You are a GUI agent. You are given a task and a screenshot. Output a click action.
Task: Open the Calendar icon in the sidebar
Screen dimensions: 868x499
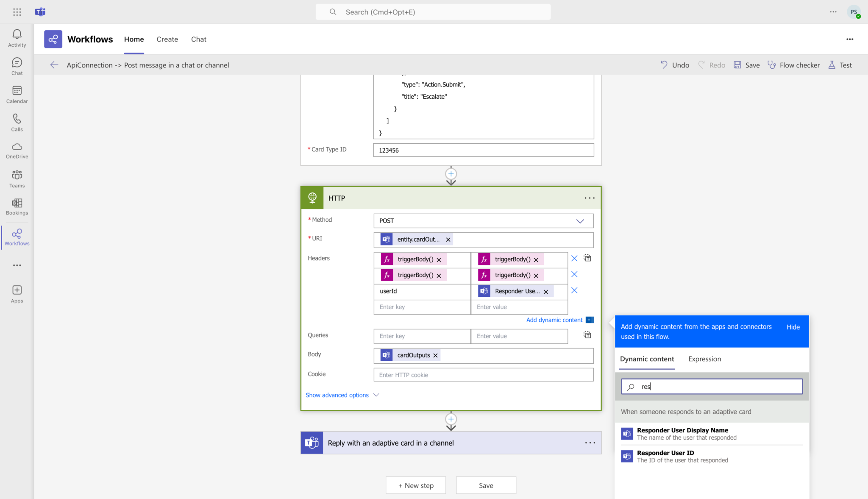tap(17, 94)
